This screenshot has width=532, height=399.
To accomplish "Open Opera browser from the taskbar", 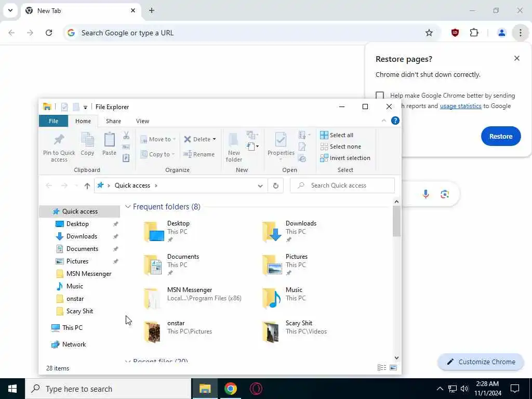I will [256, 389].
